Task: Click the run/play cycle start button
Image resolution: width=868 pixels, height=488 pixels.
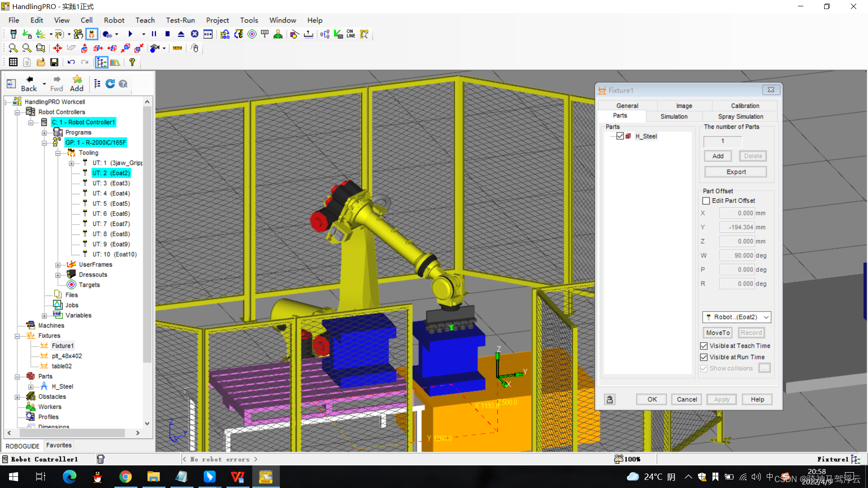Action: pos(130,34)
